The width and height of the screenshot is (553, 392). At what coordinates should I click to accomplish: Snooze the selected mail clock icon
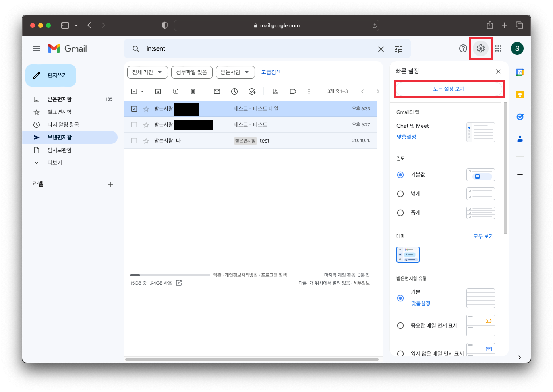(x=234, y=91)
